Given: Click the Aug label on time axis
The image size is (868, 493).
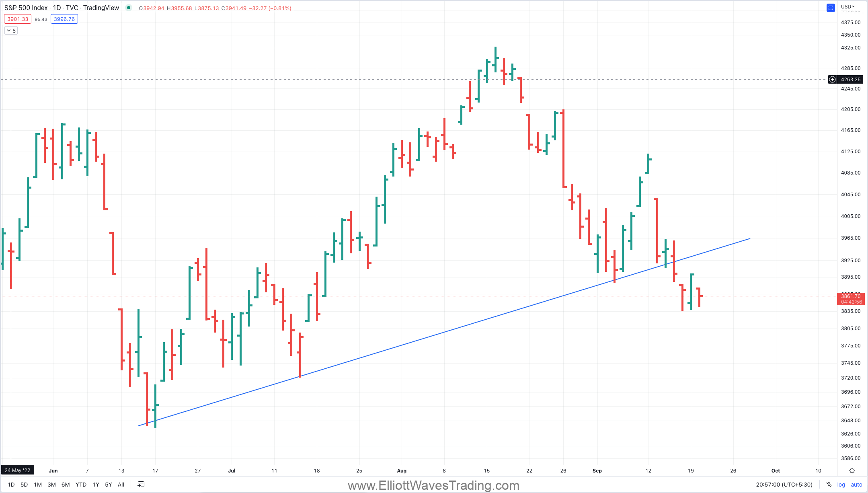Looking at the screenshot, I should [x=402, y=470].
